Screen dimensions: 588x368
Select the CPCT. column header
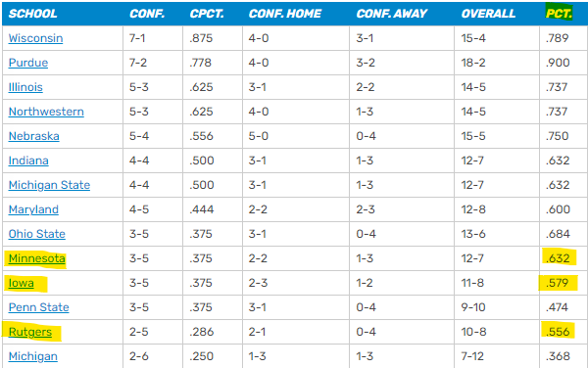point(207,14)
